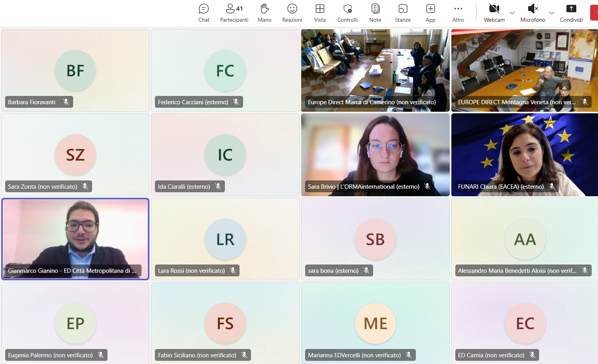This screenshot has height=364, width=598.
Task: Expand Webcam options dropdown arrow
Action: (512, 13)
